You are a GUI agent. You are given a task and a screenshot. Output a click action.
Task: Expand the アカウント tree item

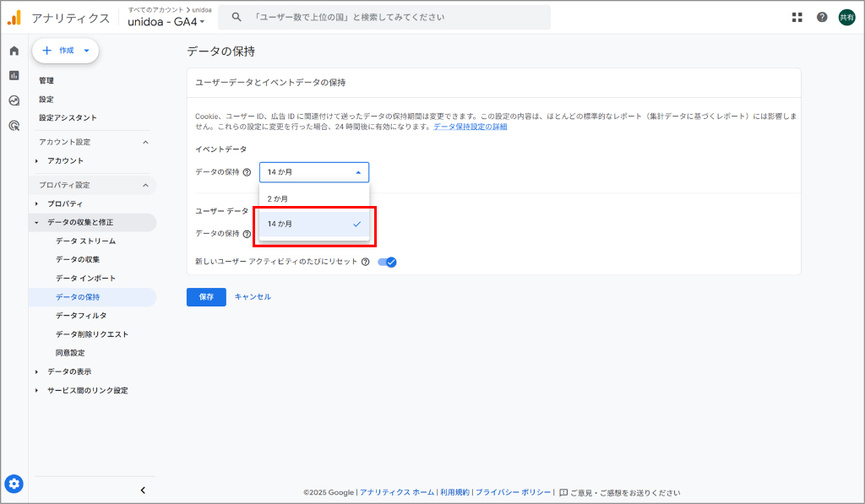click(x=37, y=161)
